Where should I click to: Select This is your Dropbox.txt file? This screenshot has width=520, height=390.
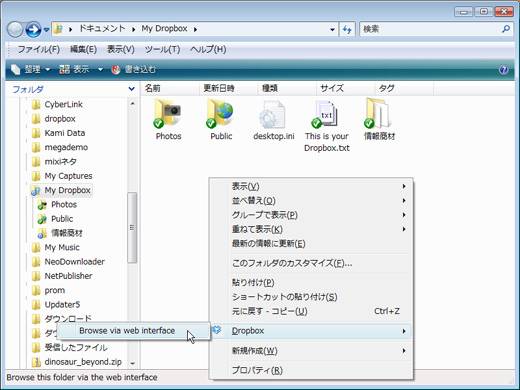(x=327, y=126)
